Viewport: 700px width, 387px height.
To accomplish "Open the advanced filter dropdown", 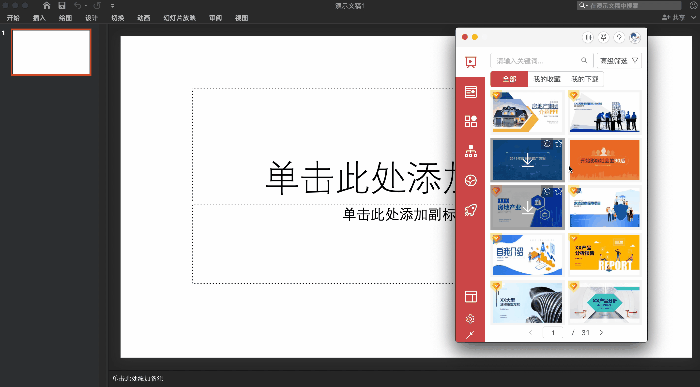I will 618,61.
